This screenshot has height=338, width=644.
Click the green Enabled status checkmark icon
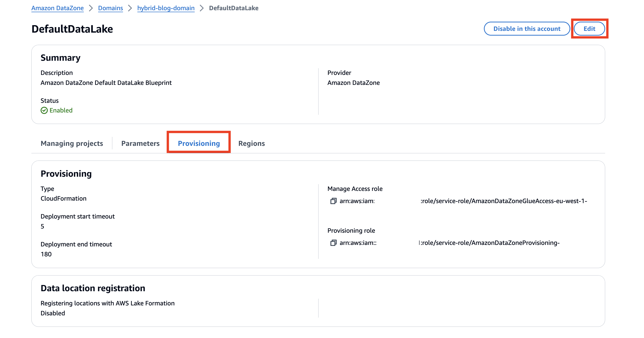point(44,110)
